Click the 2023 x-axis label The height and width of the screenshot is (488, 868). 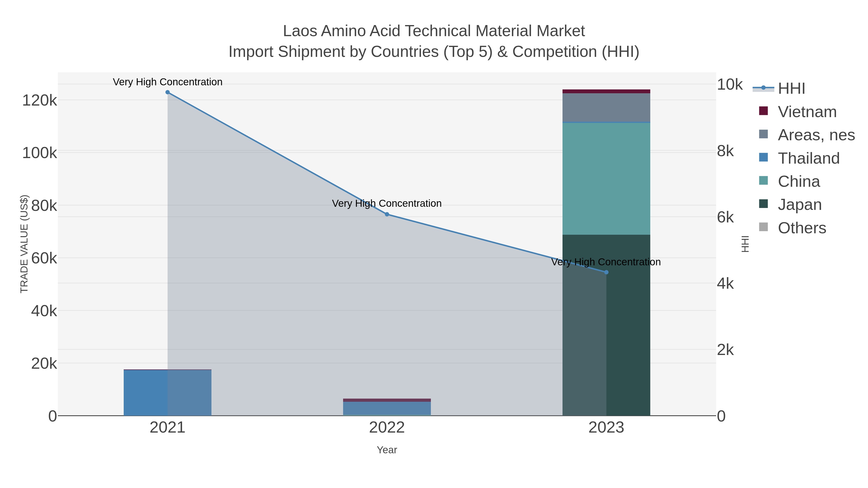coord(606,428)
